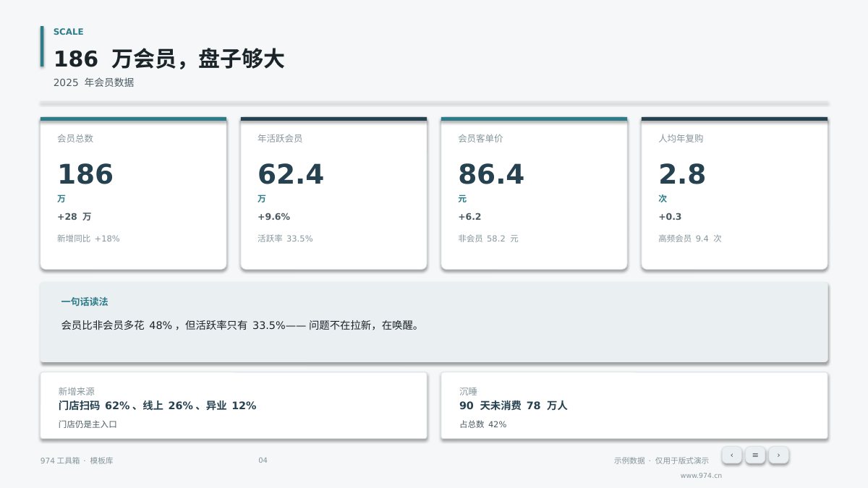Click the SCALE section tag

(69, 32)
